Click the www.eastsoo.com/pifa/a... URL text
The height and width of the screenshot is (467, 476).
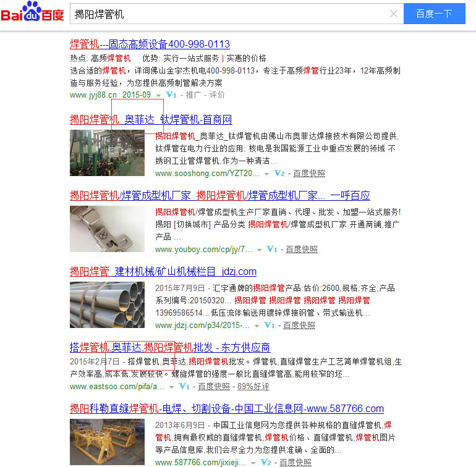[x=117, y=386]
